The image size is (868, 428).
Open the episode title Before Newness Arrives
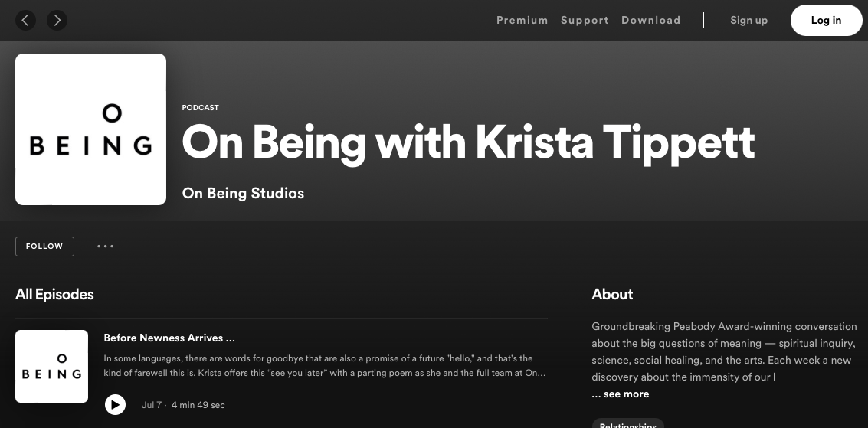169,338
